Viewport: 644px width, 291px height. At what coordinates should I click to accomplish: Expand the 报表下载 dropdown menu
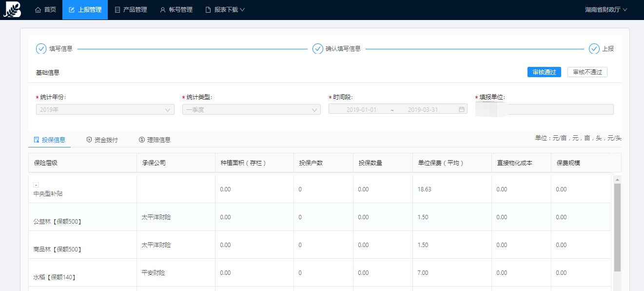(x=225, y=10)
